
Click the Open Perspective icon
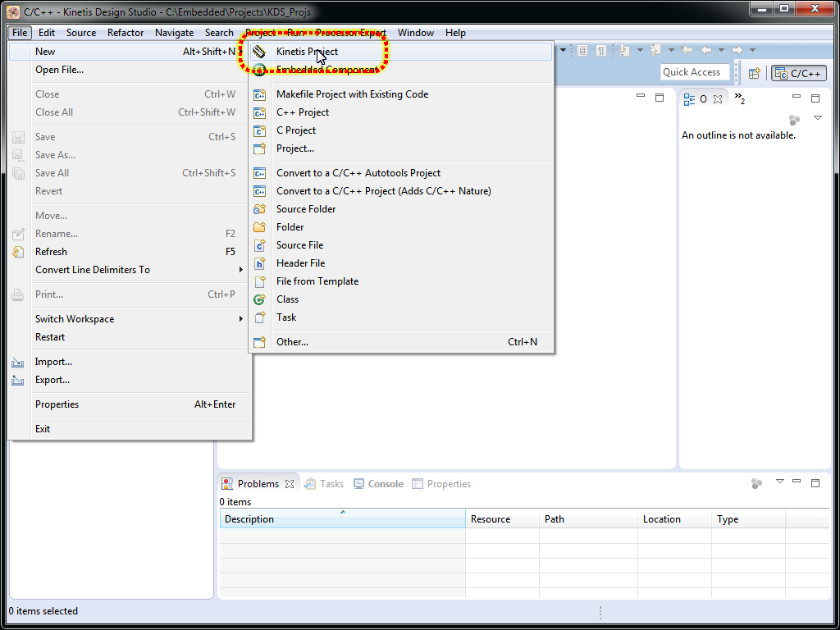click(x=755, y=73)
